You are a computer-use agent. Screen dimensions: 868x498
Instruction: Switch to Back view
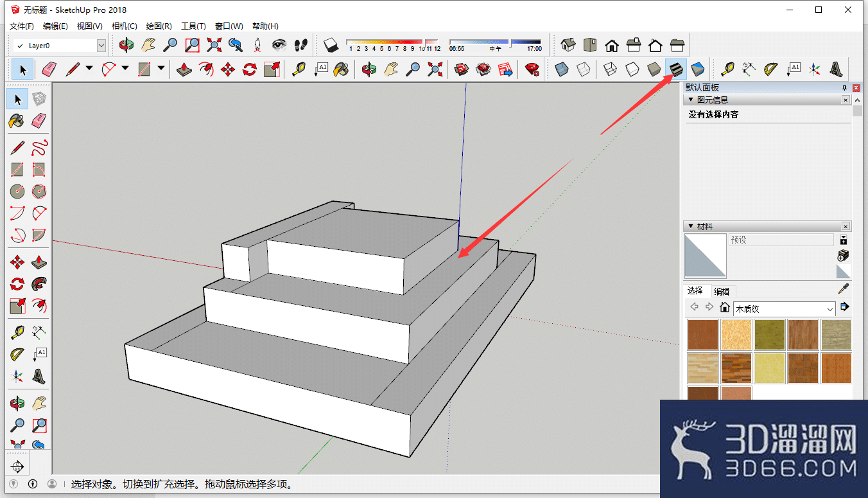point(655,45)
